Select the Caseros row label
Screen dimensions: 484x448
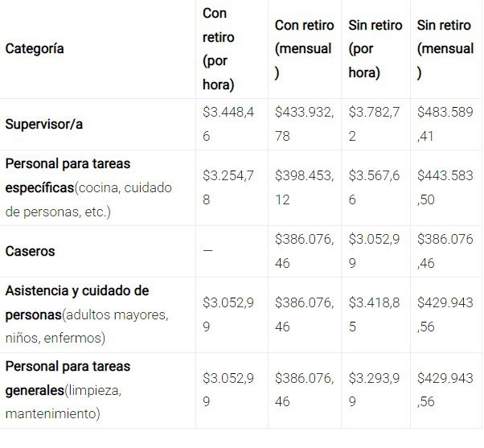[x=31, y=251]
